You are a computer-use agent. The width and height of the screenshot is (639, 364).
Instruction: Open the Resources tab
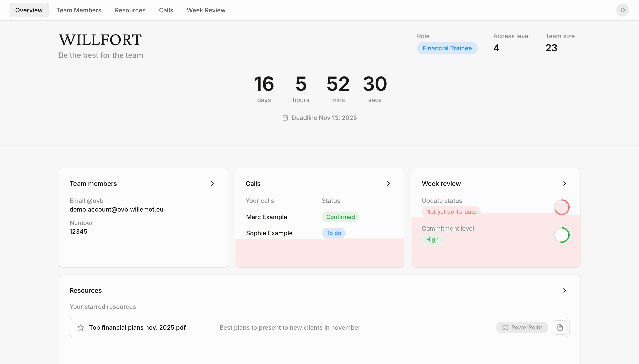(130, 10)
